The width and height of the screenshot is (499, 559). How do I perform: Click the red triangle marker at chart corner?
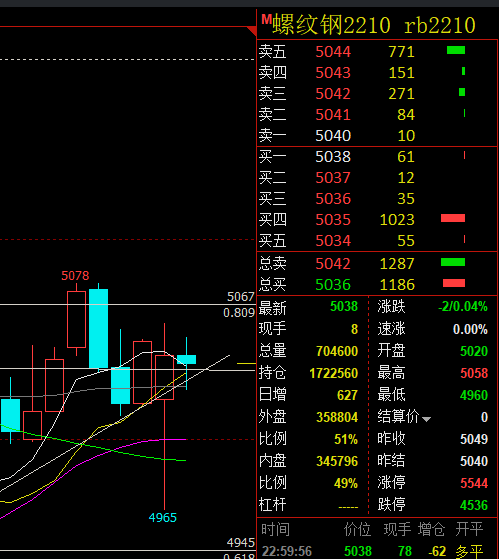[x=252, y=31]
